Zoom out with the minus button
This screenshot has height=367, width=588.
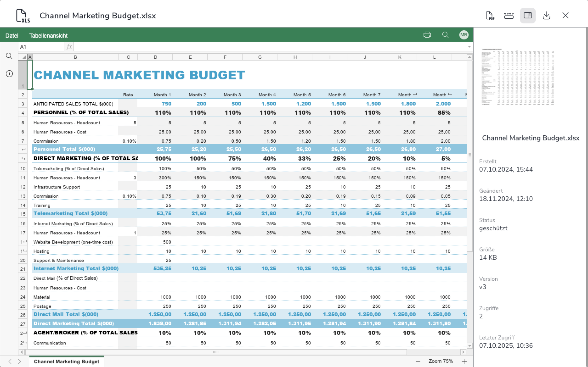(418, 362)
